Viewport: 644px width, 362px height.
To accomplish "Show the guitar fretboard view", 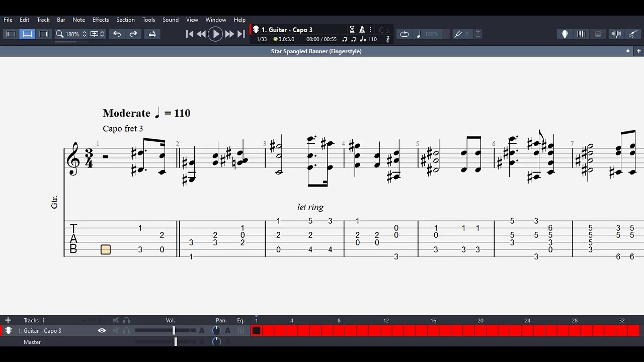I will [x=565, y=34].
